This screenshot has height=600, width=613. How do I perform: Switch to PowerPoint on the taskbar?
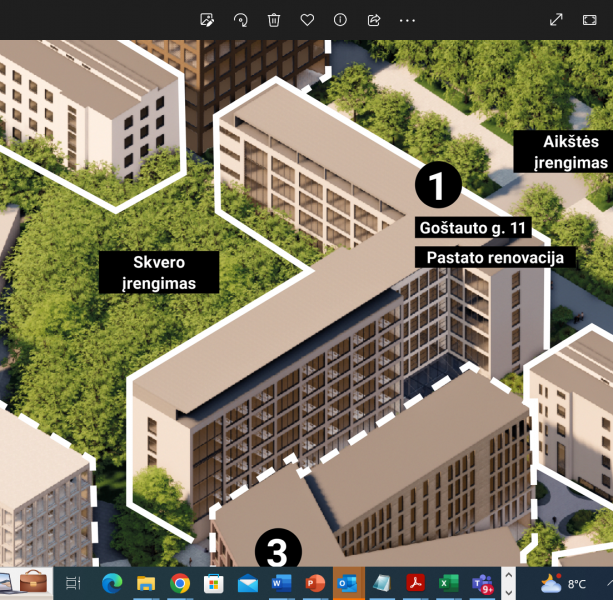315,584
